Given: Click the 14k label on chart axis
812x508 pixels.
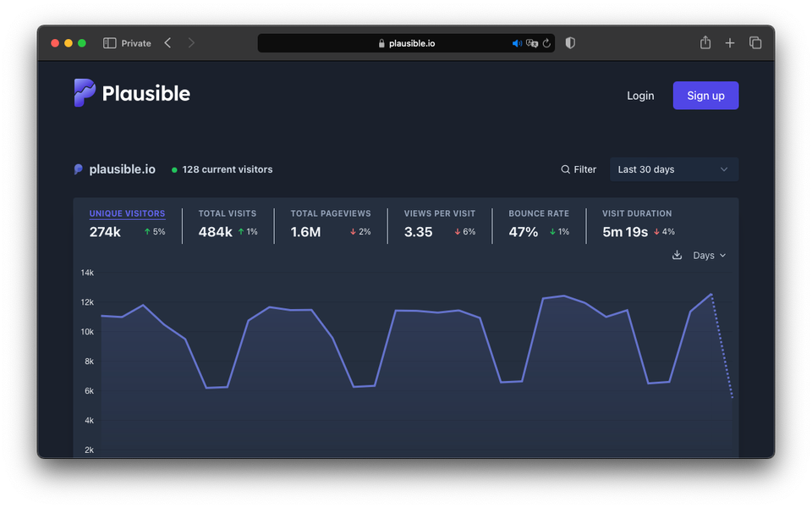Looking at the screenshot, I should (87, 273).
